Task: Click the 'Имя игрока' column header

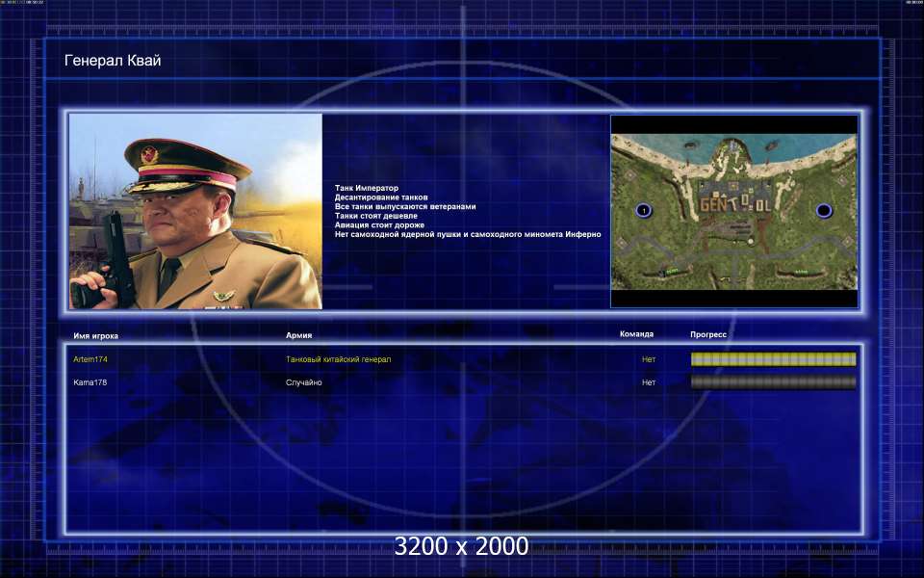Action: [x=95, y=335]
